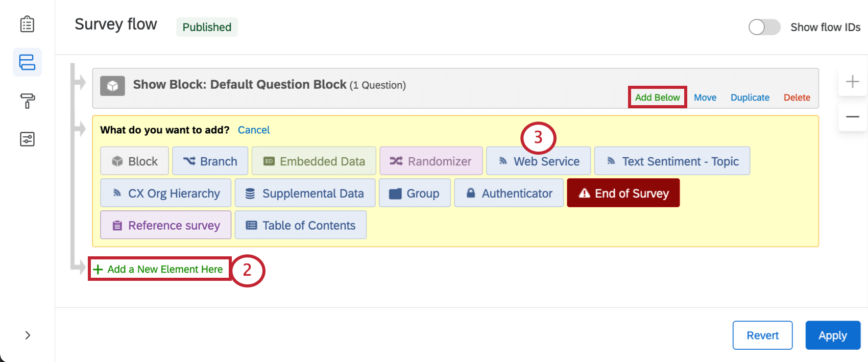This screenshot has height=362, width=868.
Task: Add a Web Service element
Action: [538, 161]
